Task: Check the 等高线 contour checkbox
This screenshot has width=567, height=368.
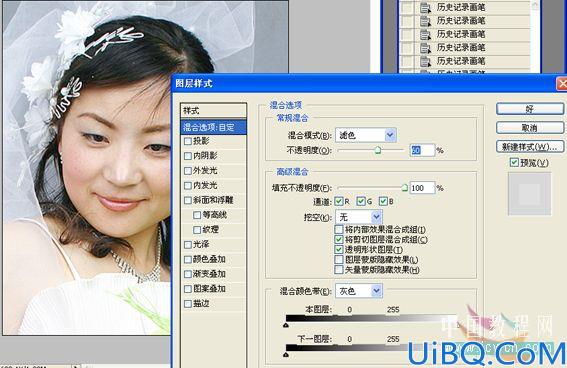Action: coord(197,215)
